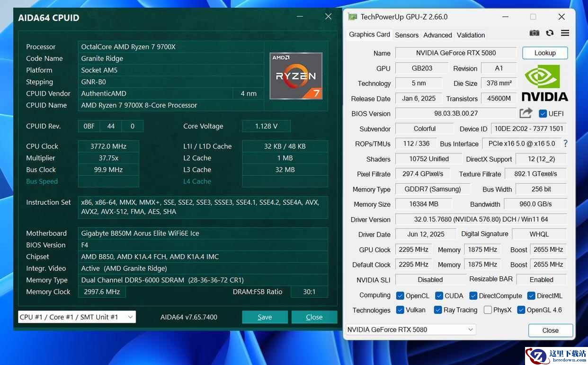Click the share BIOS export icon

coord(526,113)
